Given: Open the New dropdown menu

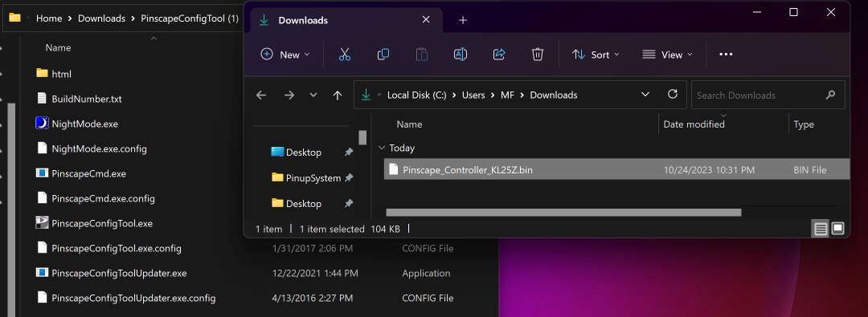Looking at the screenshot, I should 285,55.
